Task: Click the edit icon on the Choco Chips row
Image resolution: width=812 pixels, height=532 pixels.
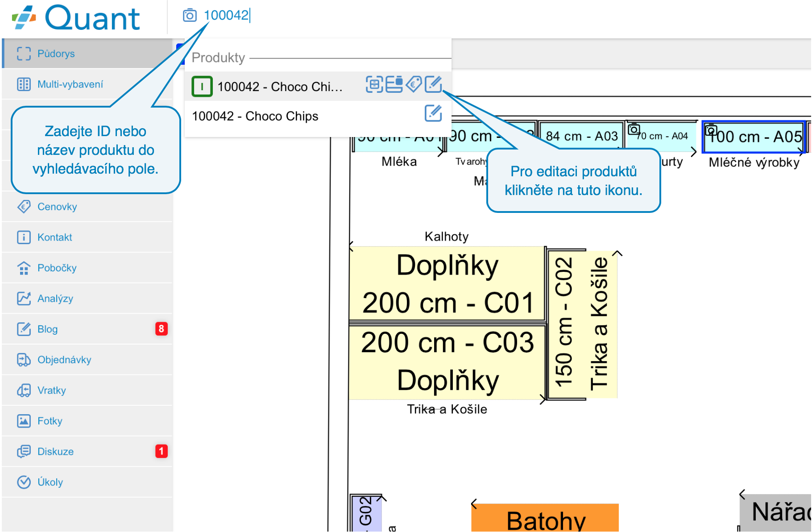Action: (x=433, y=113)
